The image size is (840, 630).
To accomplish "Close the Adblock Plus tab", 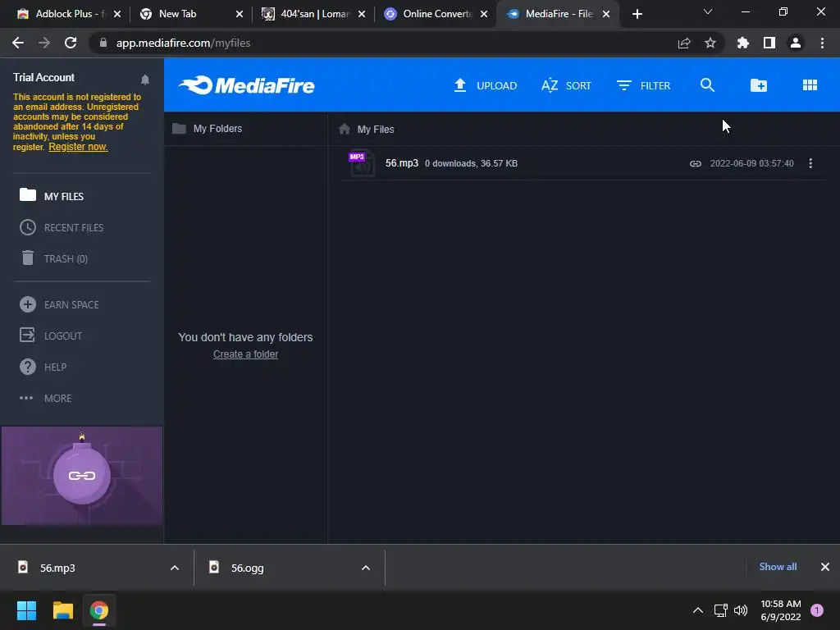I will (117, 14).
